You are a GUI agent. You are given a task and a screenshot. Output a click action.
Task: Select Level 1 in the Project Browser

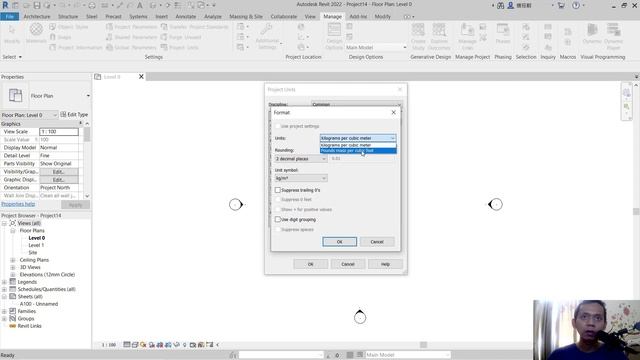pyautogui.click(x=36, y=245)
